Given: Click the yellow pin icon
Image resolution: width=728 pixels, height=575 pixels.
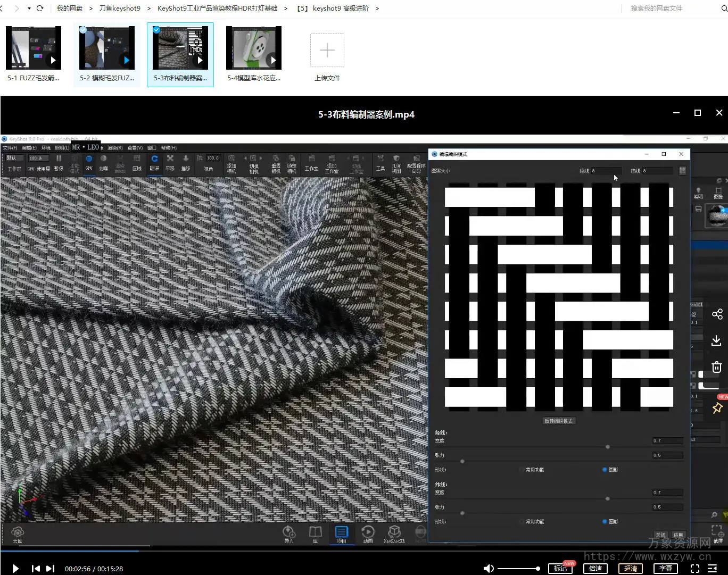Looking at the screenshot, I should click(x=717, y=408).
